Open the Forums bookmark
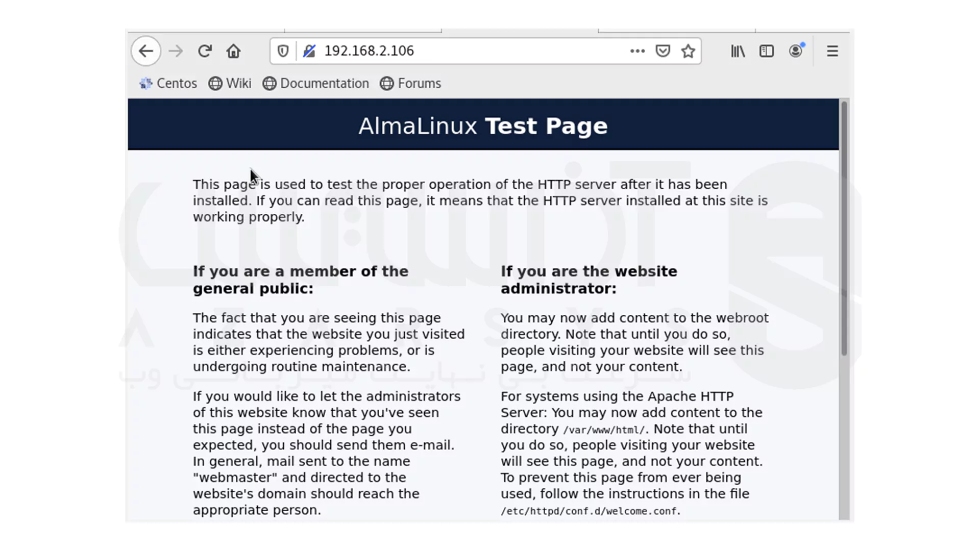 410,83
